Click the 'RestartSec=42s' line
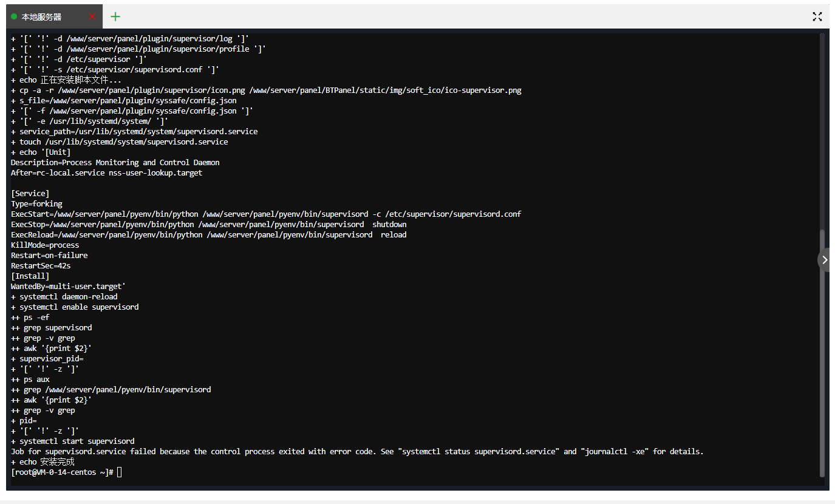Screen dimensions: 835x504 pos(41,266)
